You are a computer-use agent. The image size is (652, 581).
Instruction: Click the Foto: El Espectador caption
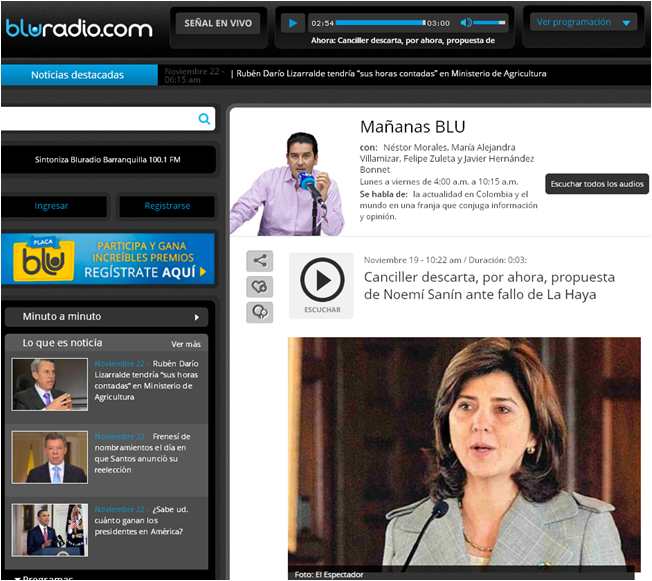point(329,574)
